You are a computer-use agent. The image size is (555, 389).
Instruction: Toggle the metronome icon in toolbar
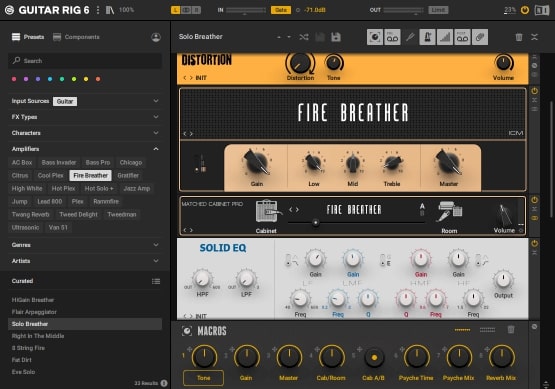[427, 37]
